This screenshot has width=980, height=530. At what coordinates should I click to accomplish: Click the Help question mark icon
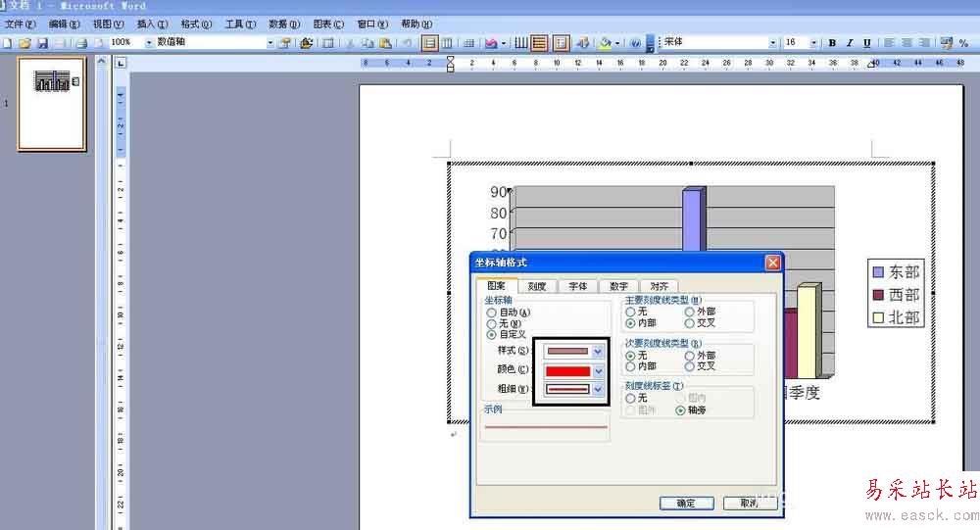636,43
